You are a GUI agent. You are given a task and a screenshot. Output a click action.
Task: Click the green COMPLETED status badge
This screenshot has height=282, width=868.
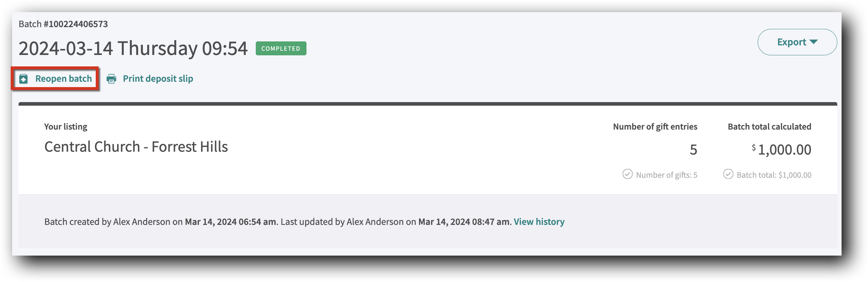[x=281, y=49]
